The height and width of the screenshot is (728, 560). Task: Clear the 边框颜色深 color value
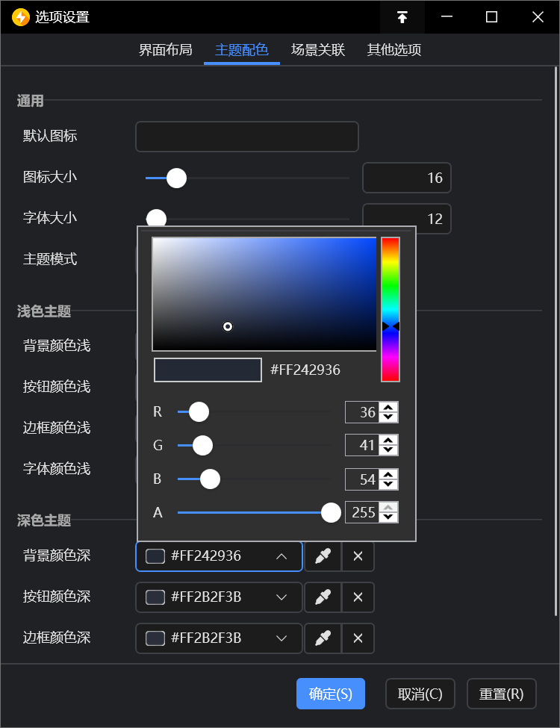pos(358,638)
